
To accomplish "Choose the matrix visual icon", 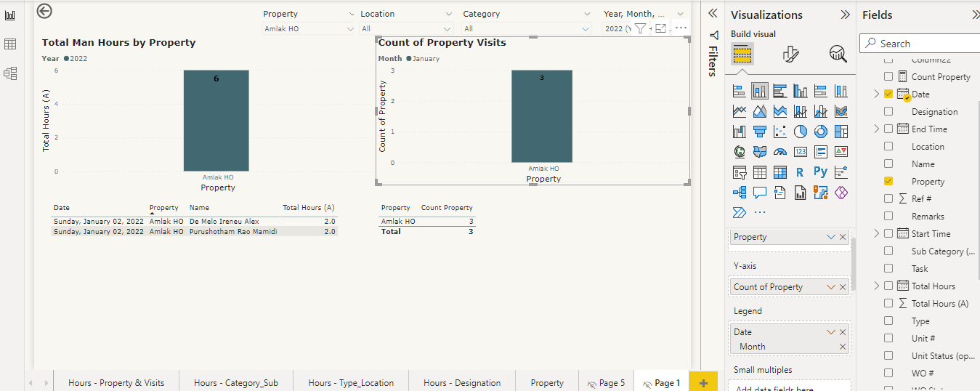I will tap(780, 172).
